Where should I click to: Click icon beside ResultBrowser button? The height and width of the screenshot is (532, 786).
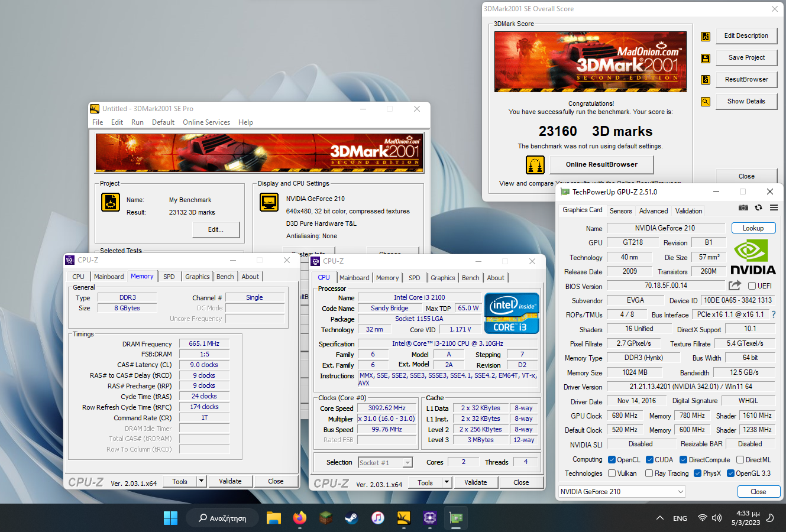point(705,80)
